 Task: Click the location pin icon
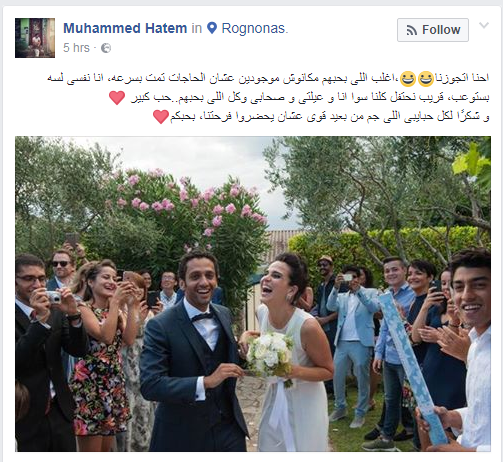[x=212, y=28]
